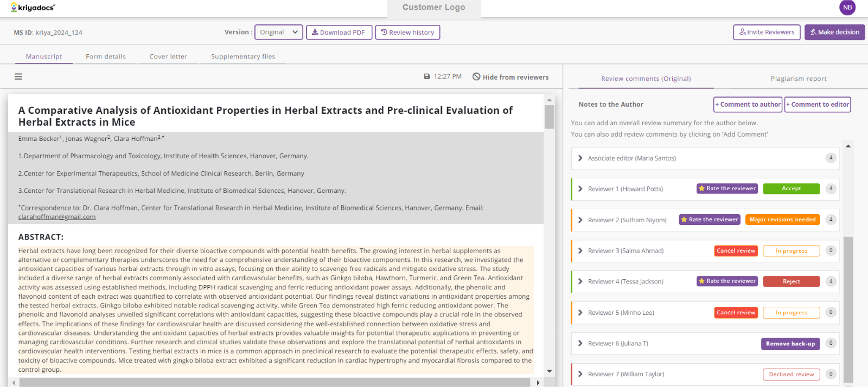Add a Comment to editor
The width and height of the screenshot is (868, 387).
click(818, 105)
